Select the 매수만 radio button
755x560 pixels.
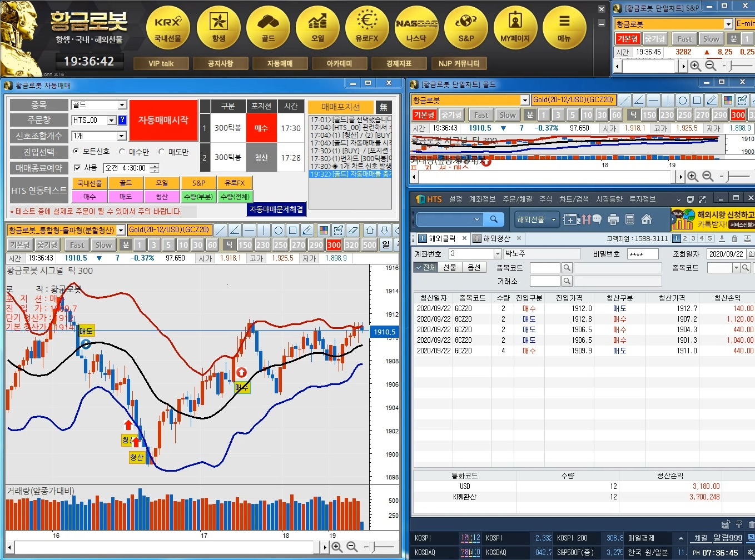(x=122, y=152)
